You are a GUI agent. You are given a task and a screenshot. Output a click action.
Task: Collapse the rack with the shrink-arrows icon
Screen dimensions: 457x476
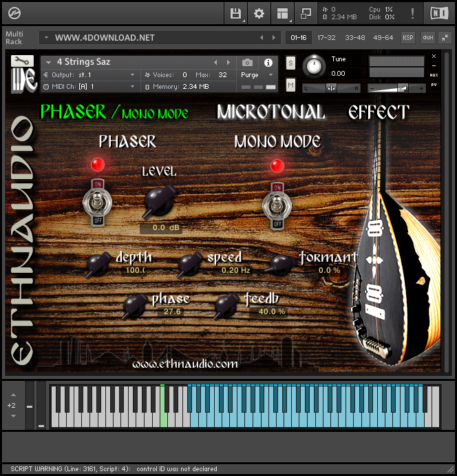coord(445,38)
